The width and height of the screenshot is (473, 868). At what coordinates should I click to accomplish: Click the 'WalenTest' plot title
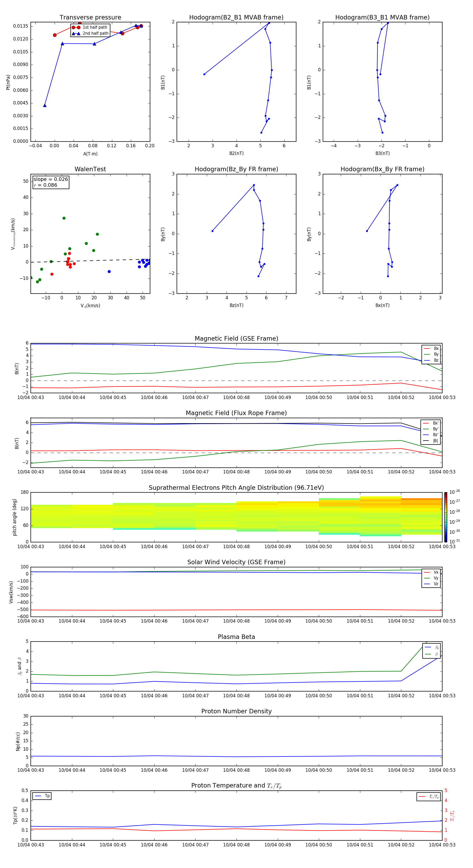(90, 169)
